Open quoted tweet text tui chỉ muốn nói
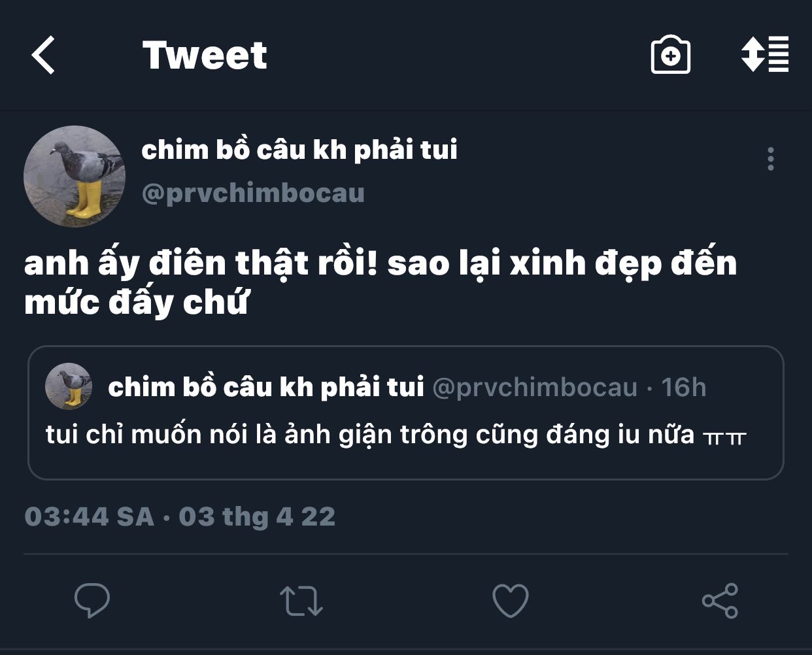Image resolution: width=812 pixels, height=655 pixels. coord(396,435)
